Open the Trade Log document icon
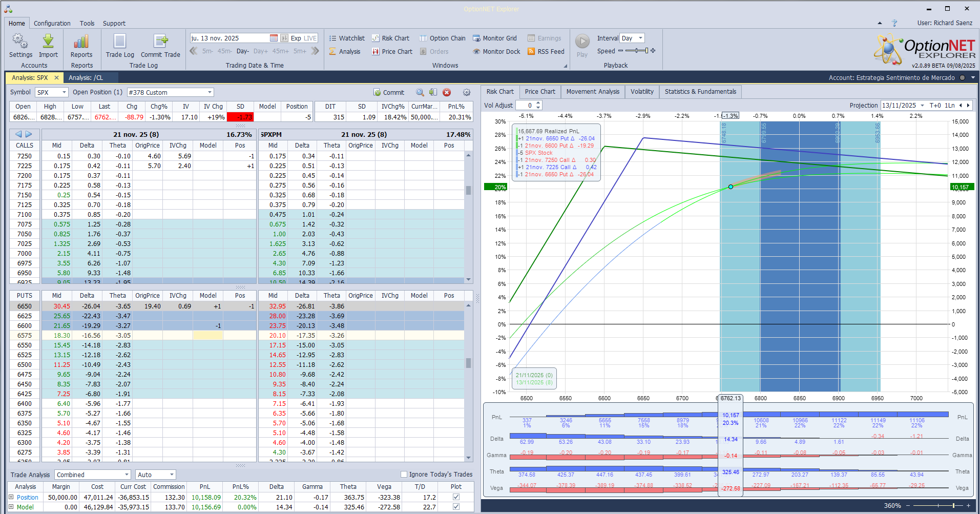980x514 pixels. (x=120, y=41)
